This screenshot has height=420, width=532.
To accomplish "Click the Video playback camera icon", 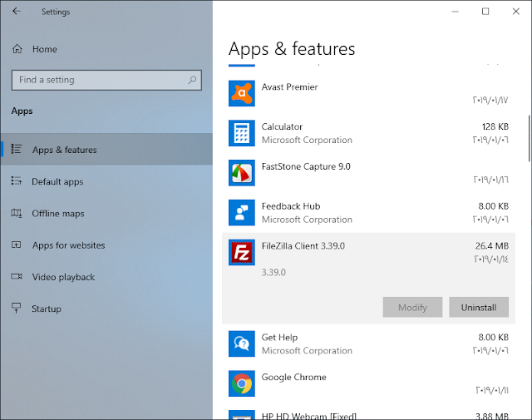I will coord(17,276).
